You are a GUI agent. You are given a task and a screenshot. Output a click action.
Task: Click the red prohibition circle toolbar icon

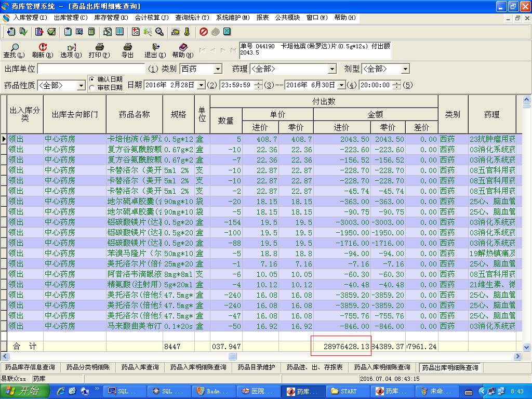point(204,32)
